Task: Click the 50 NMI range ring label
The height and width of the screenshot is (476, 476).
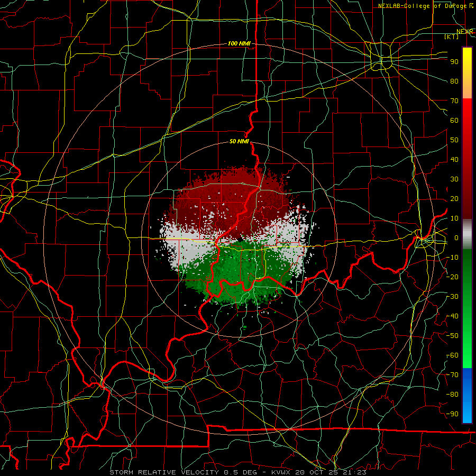Action: pyautogui.click(x=239, y=141)
